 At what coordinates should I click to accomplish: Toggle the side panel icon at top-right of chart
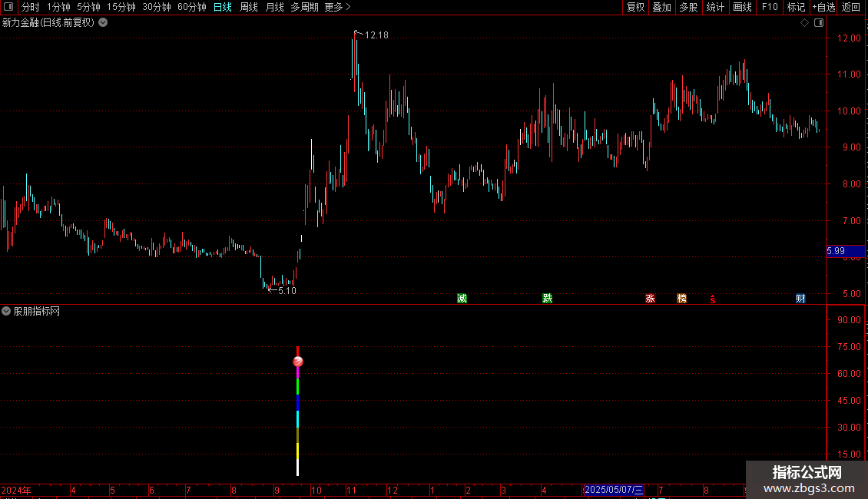pos(819,23)
